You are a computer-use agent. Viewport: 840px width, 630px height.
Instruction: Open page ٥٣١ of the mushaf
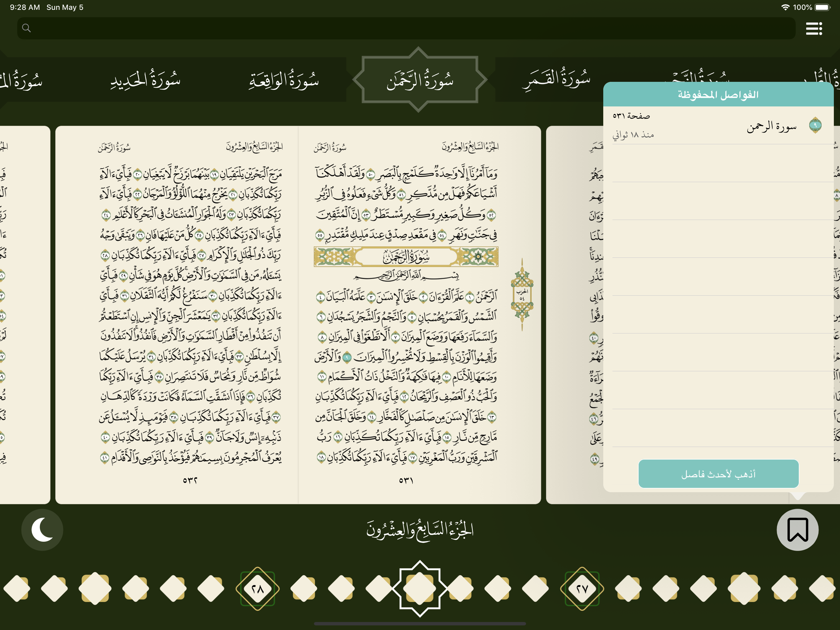coord(420,315)
